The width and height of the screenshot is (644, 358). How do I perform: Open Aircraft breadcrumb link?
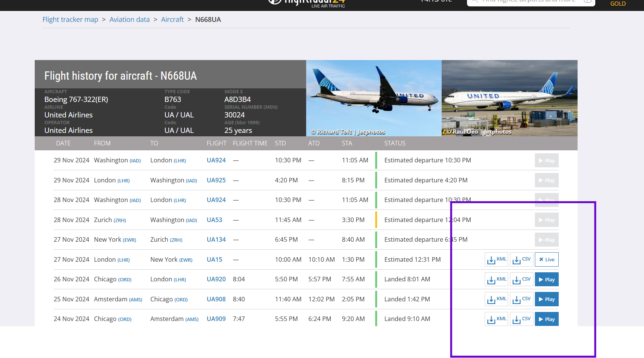point(172,20)
